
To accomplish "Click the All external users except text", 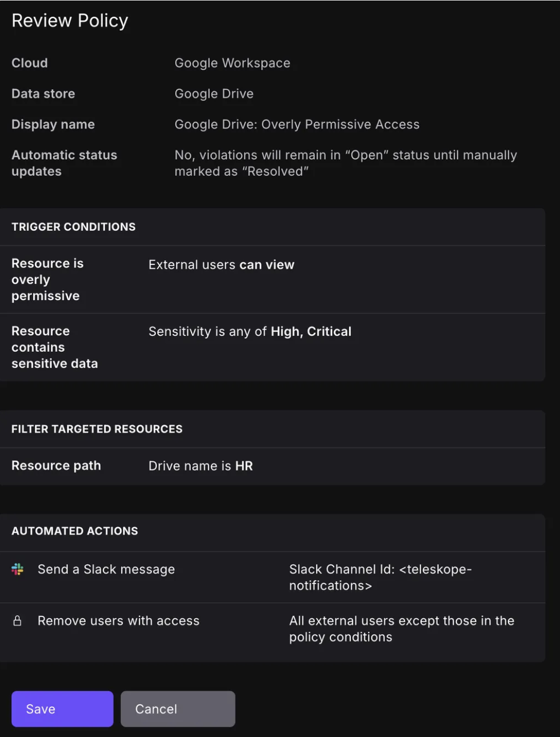I will (401, 629).
